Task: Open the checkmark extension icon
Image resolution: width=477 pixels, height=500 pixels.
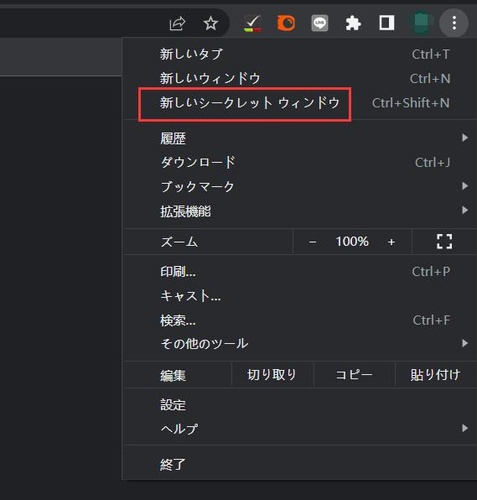Action: point(253,23)
